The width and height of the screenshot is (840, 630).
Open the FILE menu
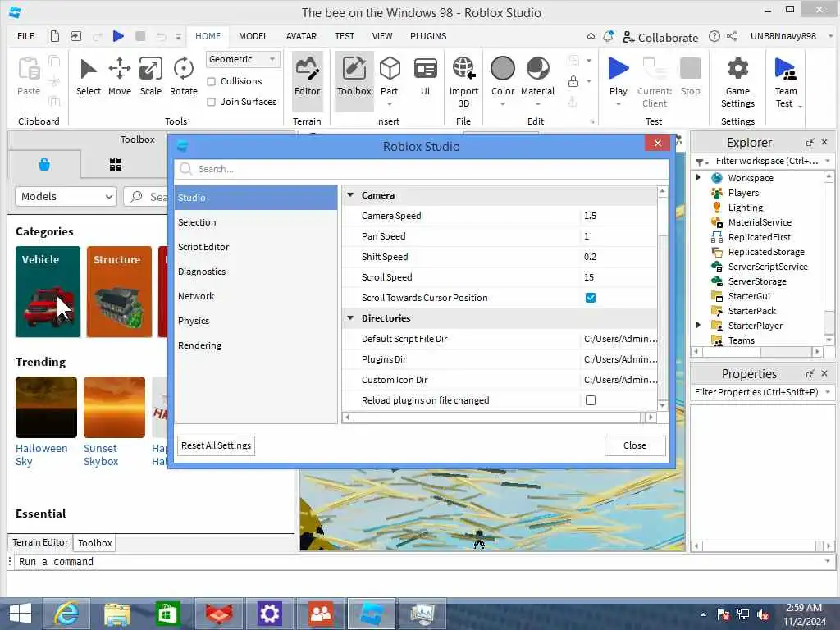[25, 36]
